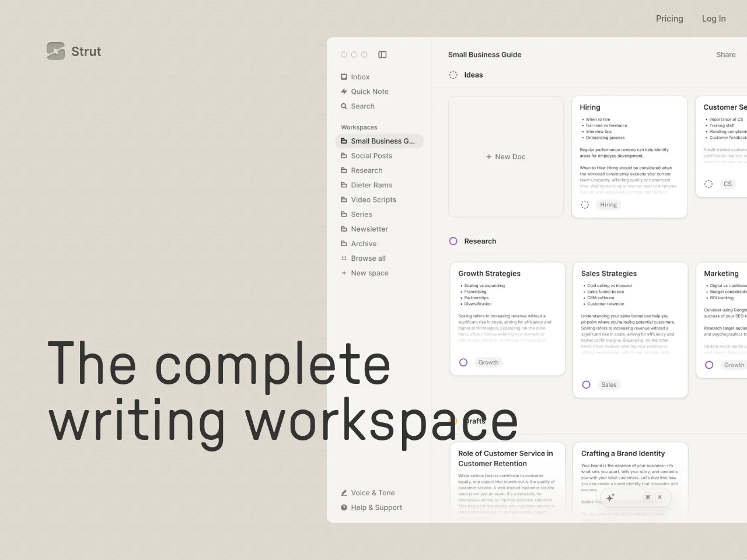The height and width of the screenshot is (560, 747).
Task: Click the New Doc placeholder card
Action: (506, 157)
